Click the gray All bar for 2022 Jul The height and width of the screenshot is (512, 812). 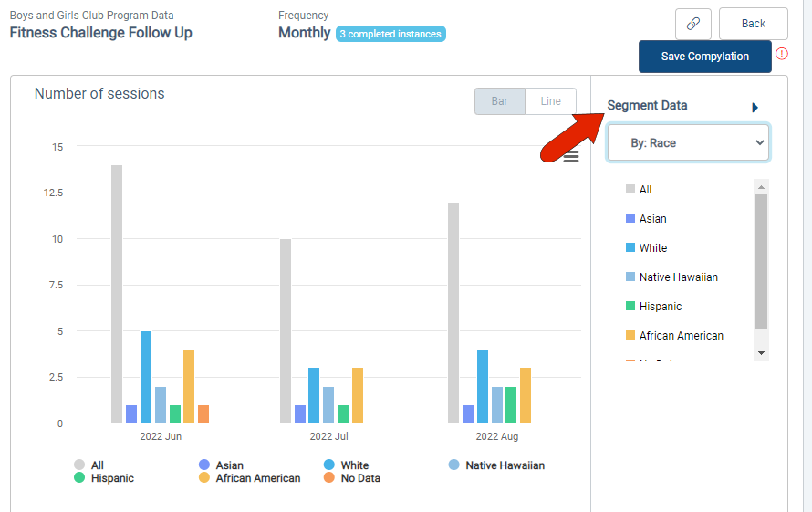[x=286, y=331]
